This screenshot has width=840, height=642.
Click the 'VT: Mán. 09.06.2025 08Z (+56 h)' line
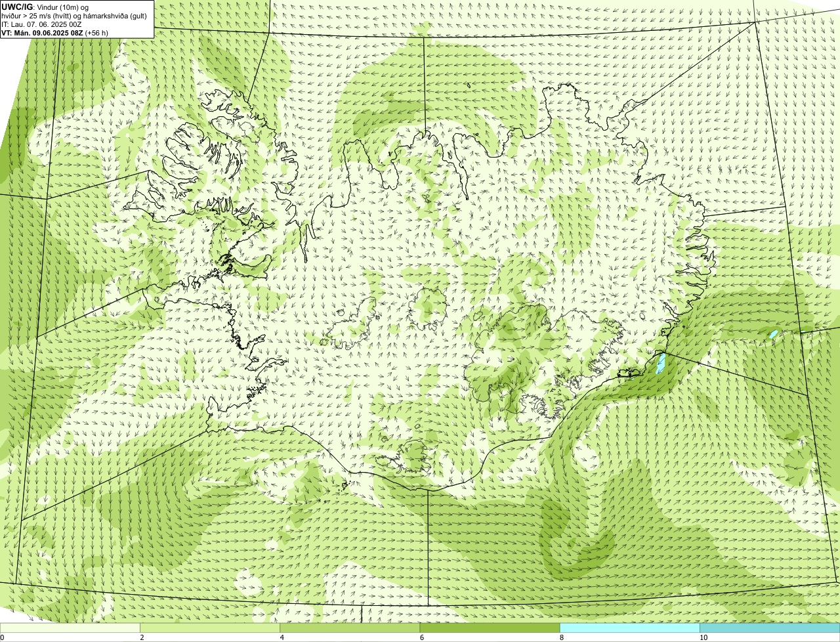54,32
